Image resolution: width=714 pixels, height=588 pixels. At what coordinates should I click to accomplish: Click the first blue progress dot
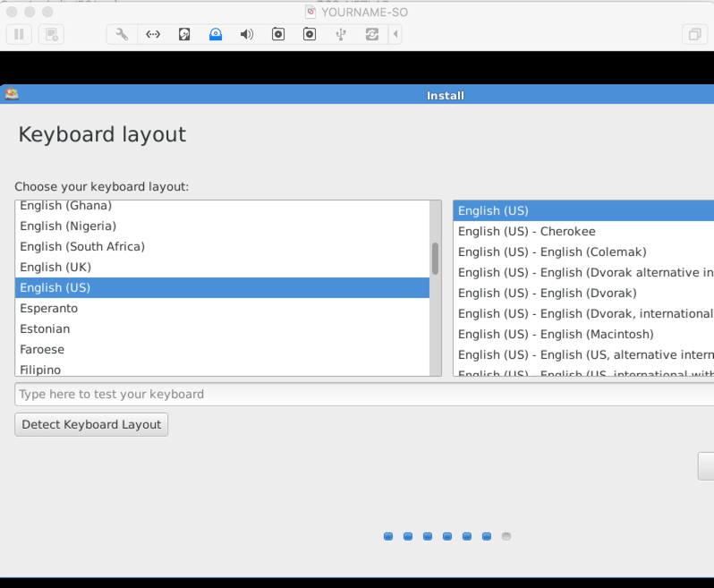388,536
